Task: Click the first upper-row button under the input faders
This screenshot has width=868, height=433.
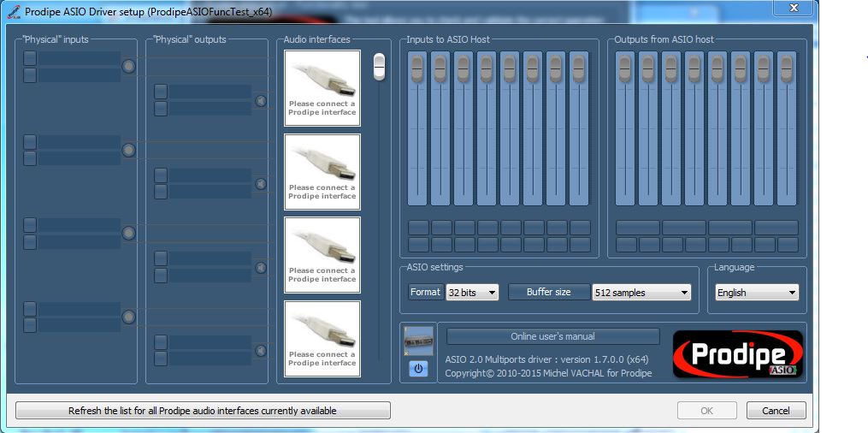Action: coord(418,228)
